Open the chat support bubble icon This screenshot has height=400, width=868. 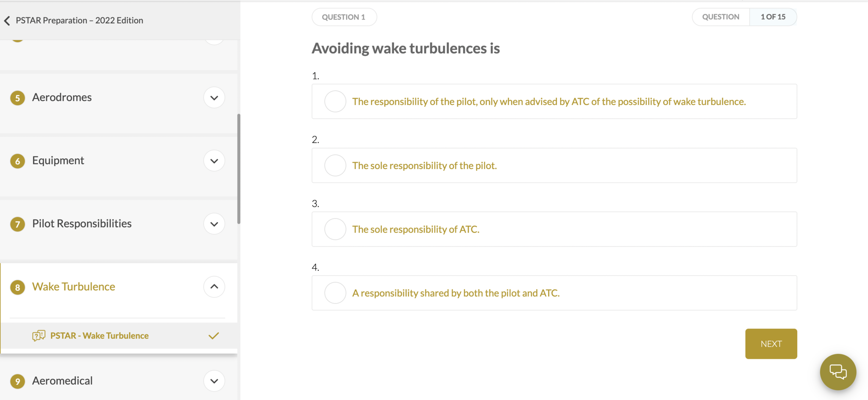[838, 372]
